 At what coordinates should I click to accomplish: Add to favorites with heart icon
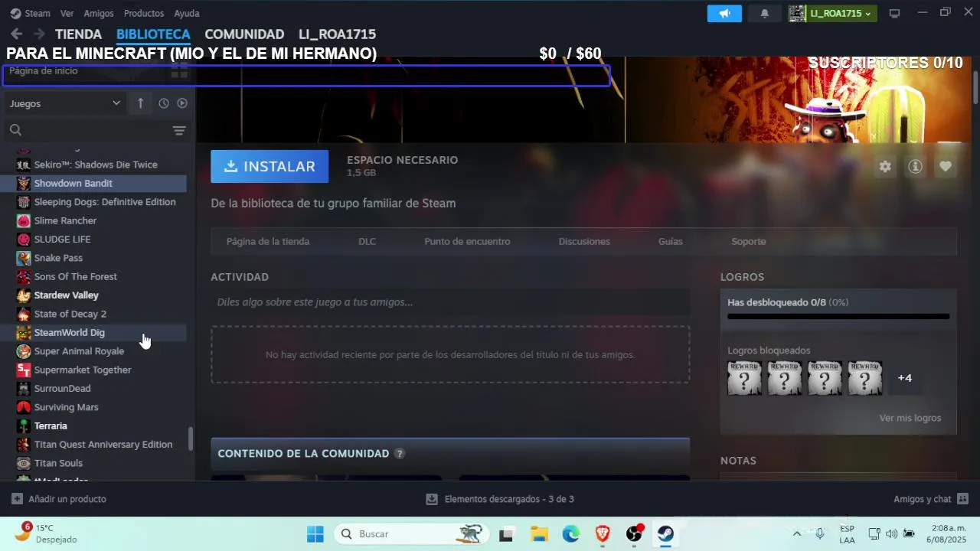946,166
